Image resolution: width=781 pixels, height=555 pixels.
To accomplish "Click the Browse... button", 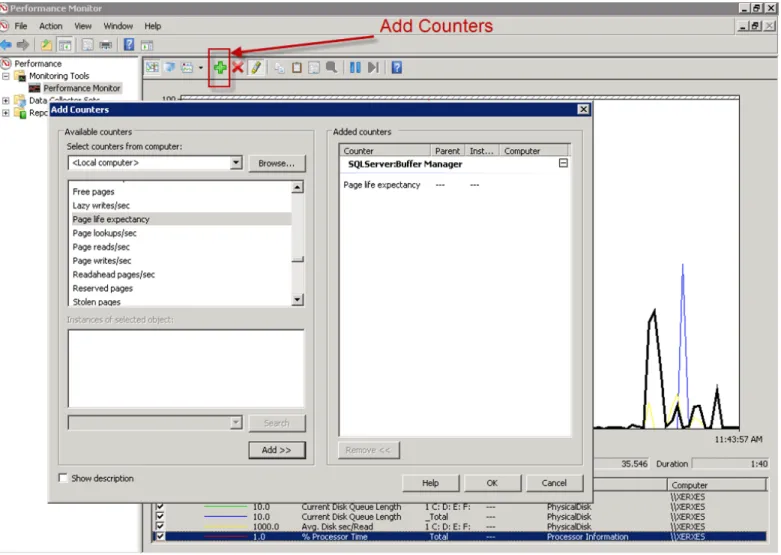I will tap(276, 163).
